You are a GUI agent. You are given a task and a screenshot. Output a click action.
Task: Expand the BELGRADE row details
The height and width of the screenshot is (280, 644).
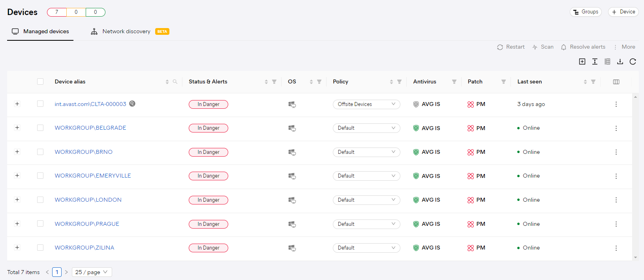point(17,128)
